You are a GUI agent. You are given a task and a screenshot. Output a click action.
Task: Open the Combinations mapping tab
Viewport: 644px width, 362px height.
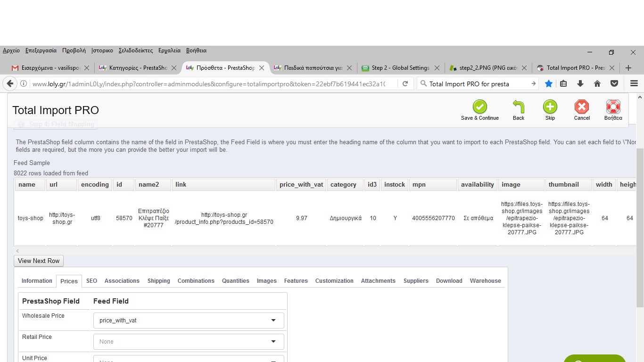pyautogui.click(x=196, y=281)
